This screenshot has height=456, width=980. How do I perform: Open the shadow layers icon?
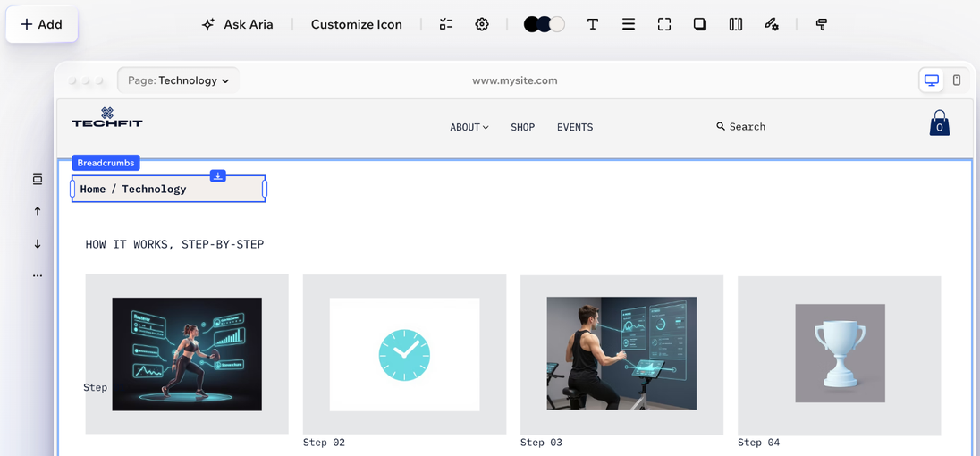click(x=700, y=24)
